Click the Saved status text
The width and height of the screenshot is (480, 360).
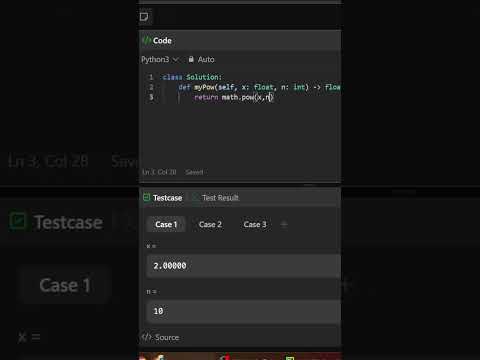[194, 172]
